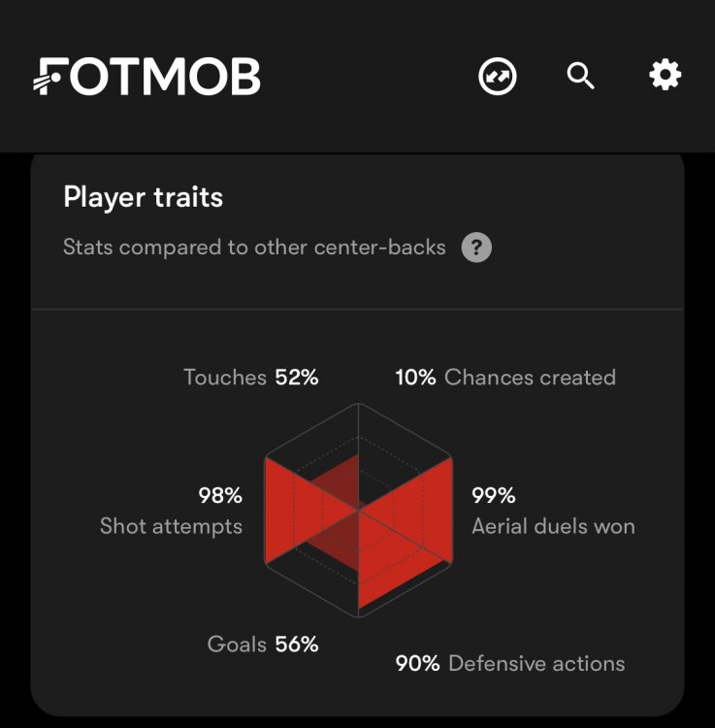Click the Defensive actions 90% label
Viewport: 715px width, 728px height.
[510, 664]
